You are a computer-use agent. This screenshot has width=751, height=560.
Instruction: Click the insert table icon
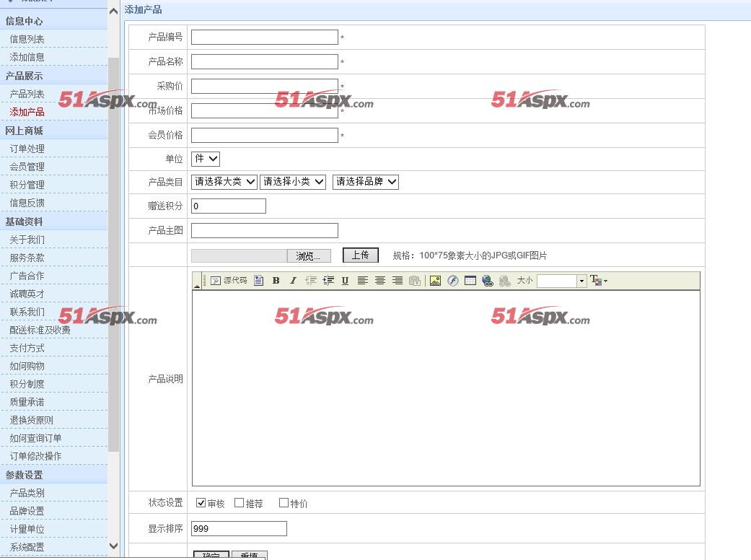[470, 281]
